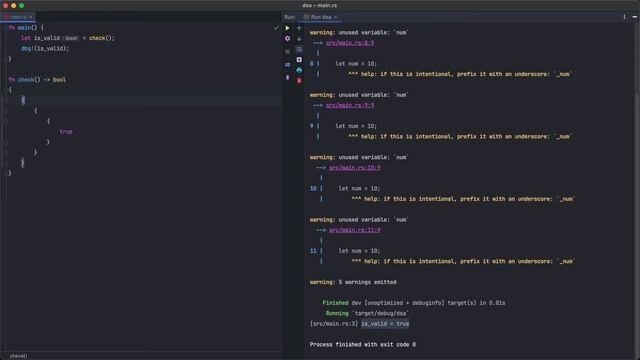Click the 'Finished' build status line
The height and width of the screenshot is (360, 640).
[413, 303]
